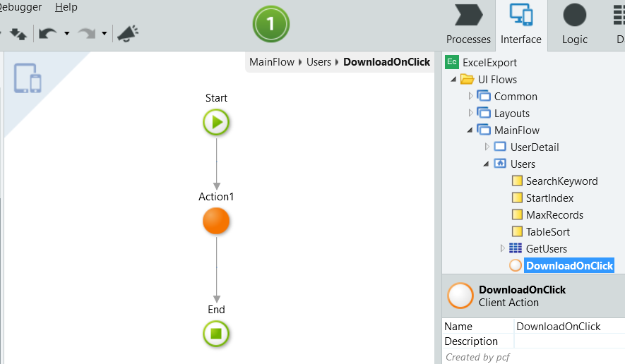625x364 pixels.
Task: Collapse the MainFlow tree node
Action: [x=471, y=130]
